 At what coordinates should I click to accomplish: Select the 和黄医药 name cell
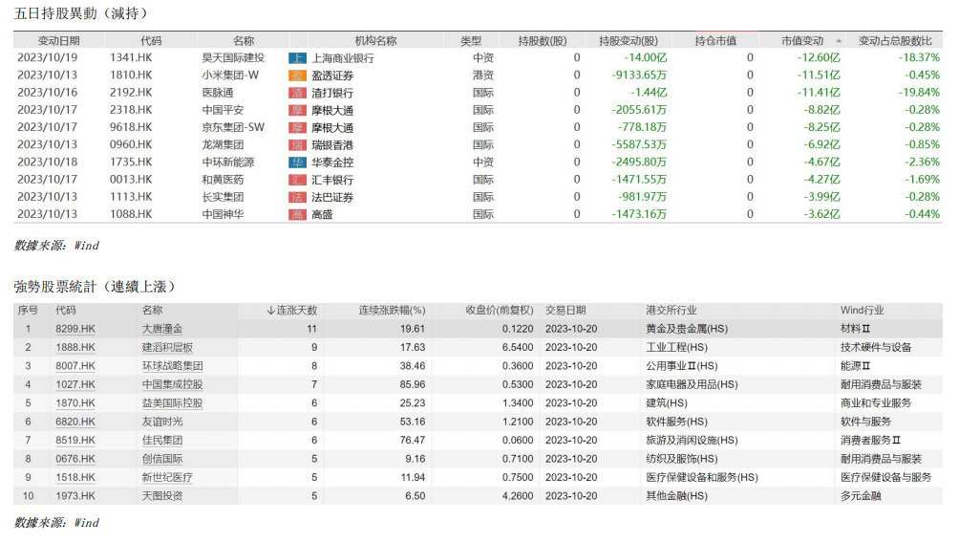pos(224,180)
